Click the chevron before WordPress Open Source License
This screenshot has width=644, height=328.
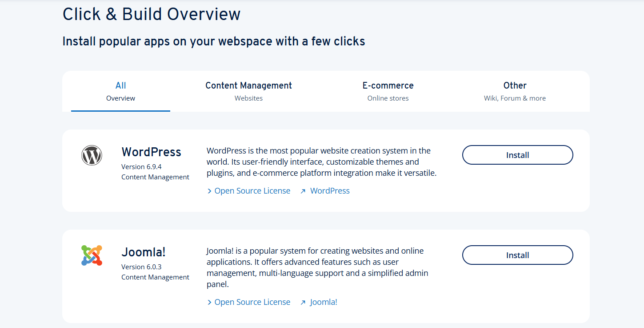point(209,191)
